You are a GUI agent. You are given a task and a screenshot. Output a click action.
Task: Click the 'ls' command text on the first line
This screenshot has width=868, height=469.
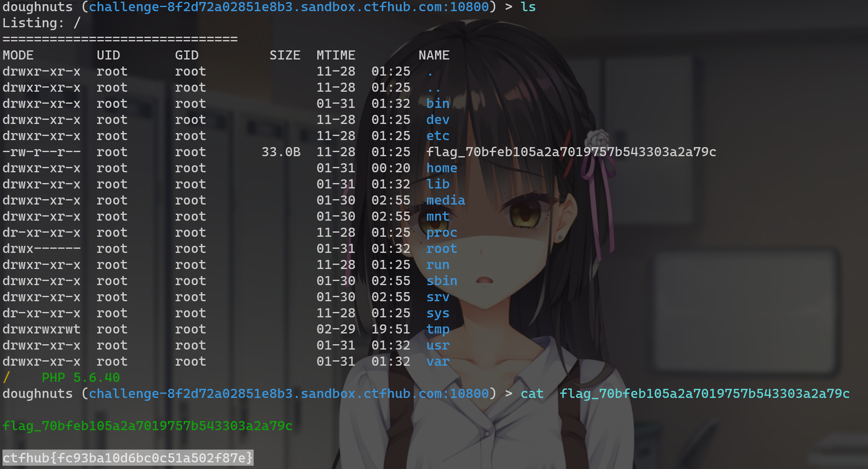pyautogui.click(x=528, y=7)
